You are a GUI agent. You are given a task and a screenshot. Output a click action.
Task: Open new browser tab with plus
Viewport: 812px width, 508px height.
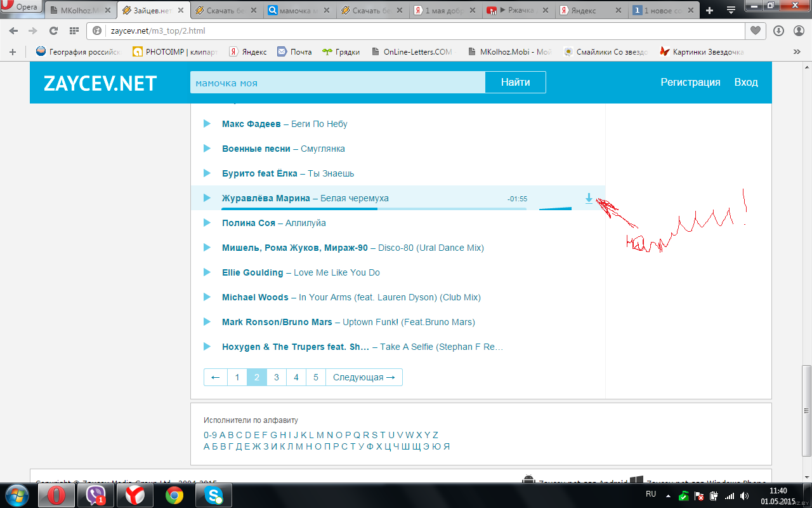[x=710, y=10]
